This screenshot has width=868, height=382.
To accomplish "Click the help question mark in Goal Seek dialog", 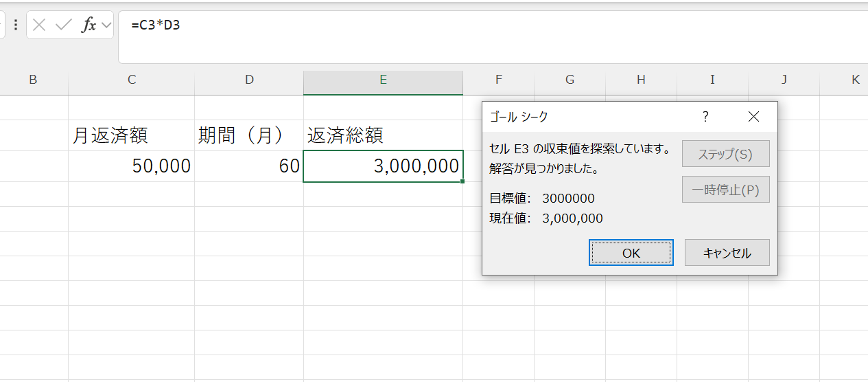I will click(705, 117).
